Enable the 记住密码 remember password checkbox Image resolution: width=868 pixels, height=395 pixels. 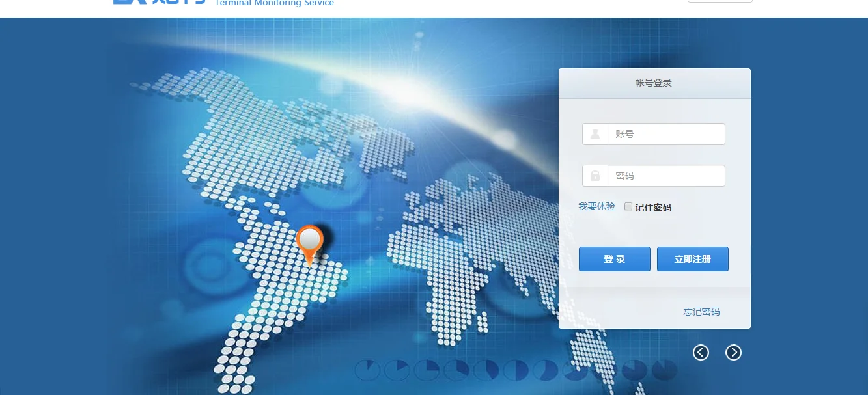coord(628,206)
